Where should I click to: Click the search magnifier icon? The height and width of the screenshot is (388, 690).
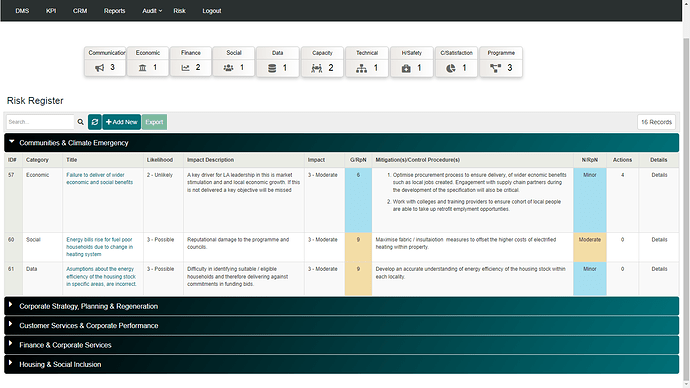click(x=81, y=122)
